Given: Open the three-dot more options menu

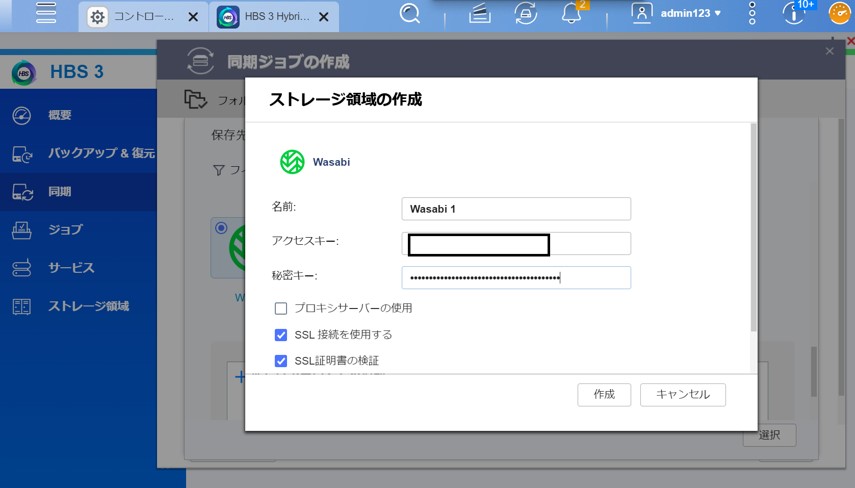Looking at the screenshot, I should (x=752, y=14).
